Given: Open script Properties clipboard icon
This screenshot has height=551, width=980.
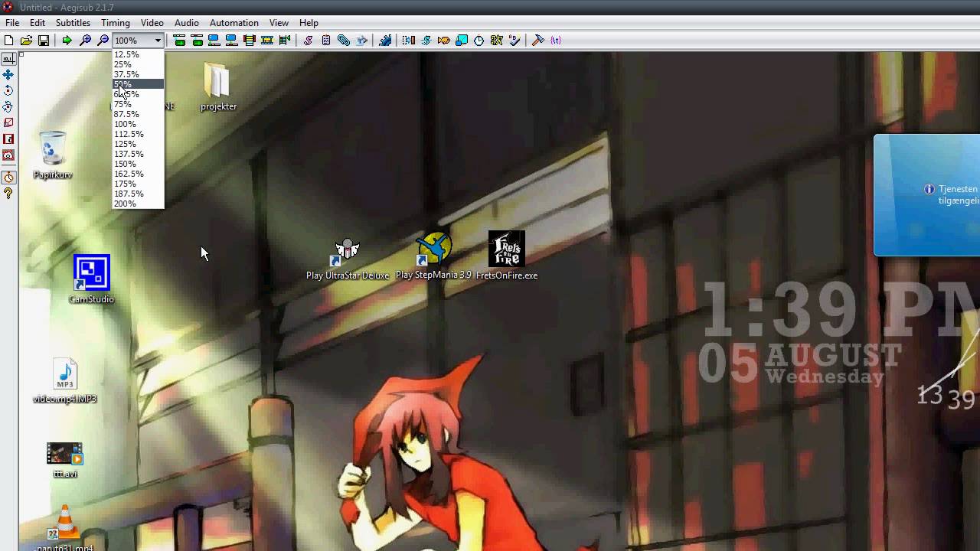Looking at the screenshot, I should coord(326,41).
